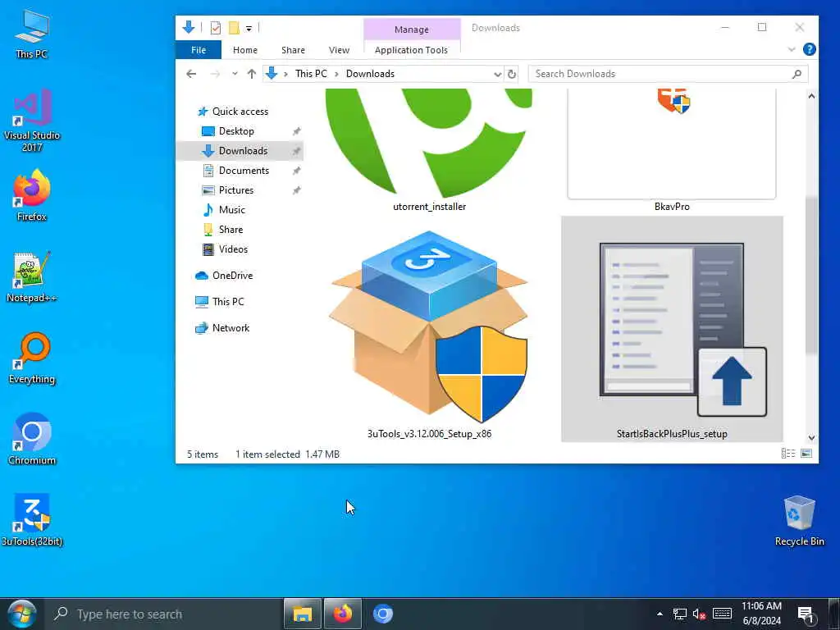
Task: Go up one folder level arrow
Action: (x=252, y=74)
